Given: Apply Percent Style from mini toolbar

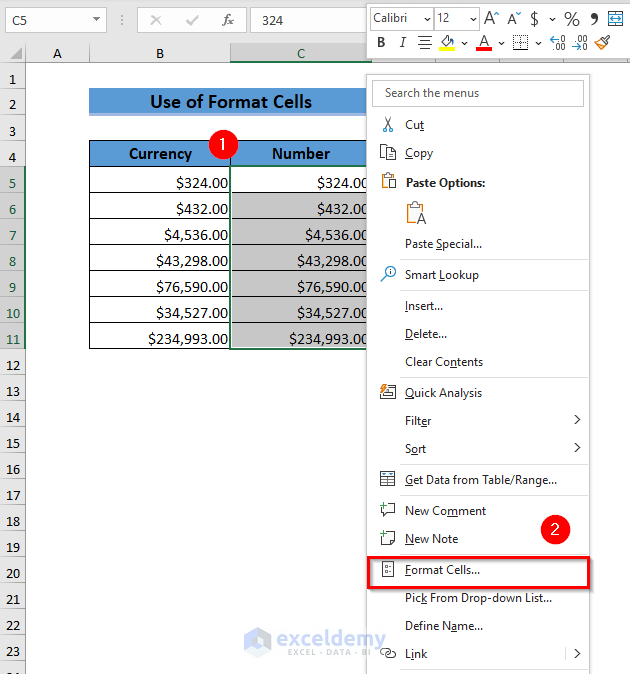Looking at the screenshot, I should 572,19.
